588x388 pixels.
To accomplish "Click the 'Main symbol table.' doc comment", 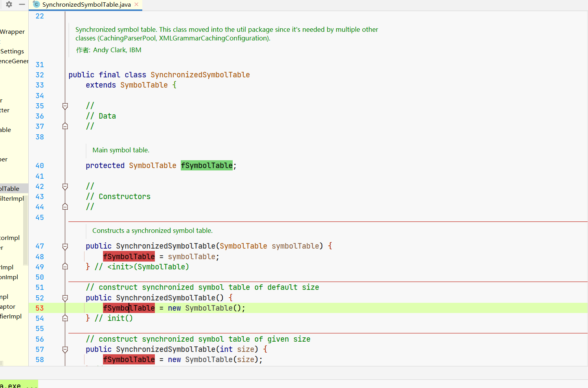I will pos(121,150).
